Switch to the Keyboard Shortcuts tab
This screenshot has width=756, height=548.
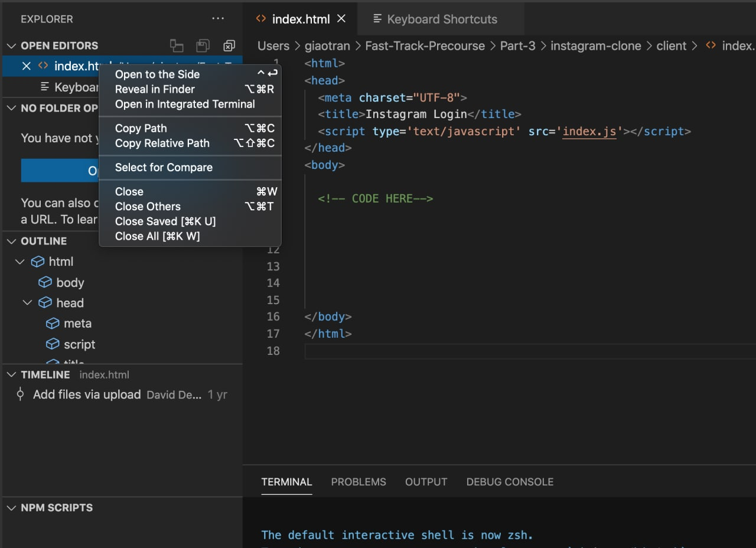[x=441, y=19]
